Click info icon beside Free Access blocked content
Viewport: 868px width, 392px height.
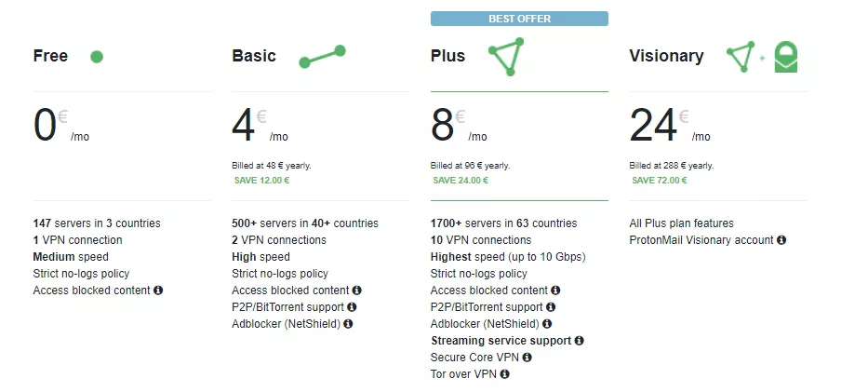(x=158, y=291)
